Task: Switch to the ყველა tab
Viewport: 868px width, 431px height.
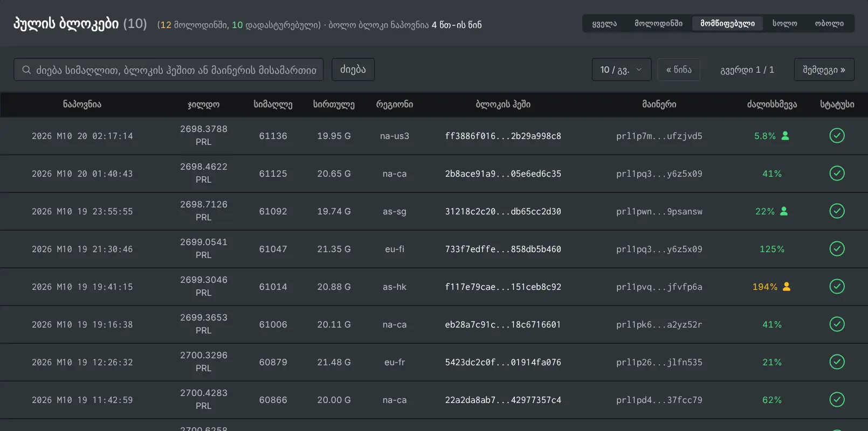Action: 604,24
